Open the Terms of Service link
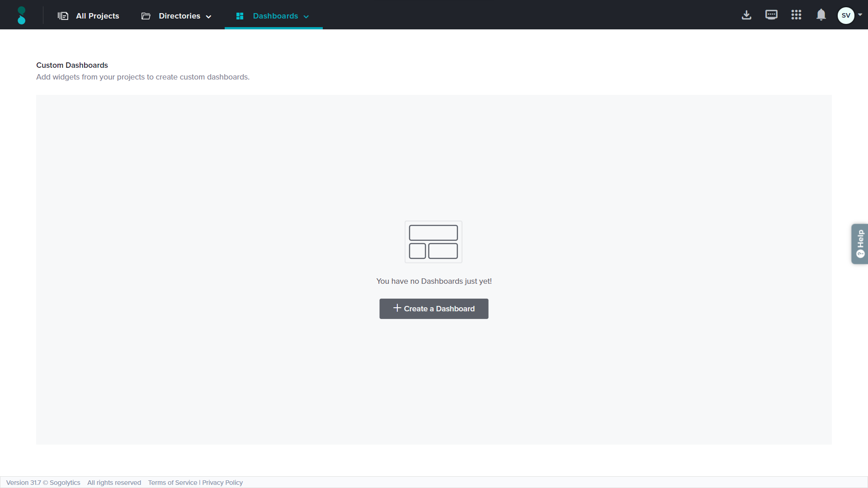Screen dimensions: 868x488 172,483
